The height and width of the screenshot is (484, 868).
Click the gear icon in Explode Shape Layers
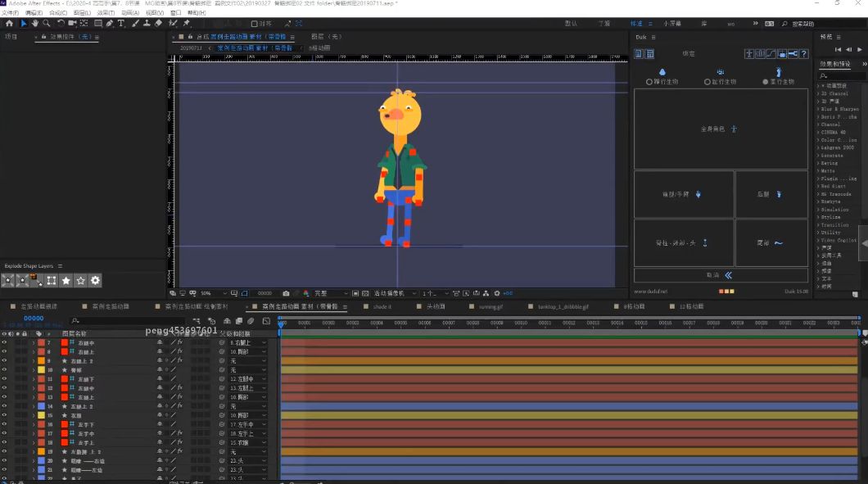95,280
